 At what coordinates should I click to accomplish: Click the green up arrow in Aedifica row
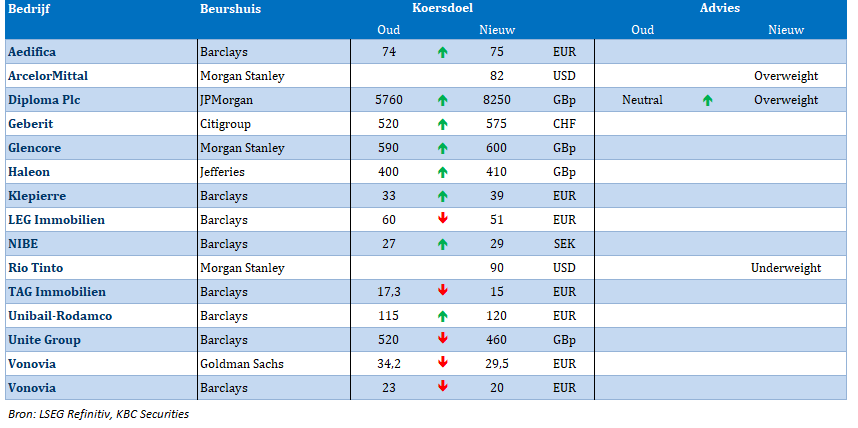(x=443, y=53)
